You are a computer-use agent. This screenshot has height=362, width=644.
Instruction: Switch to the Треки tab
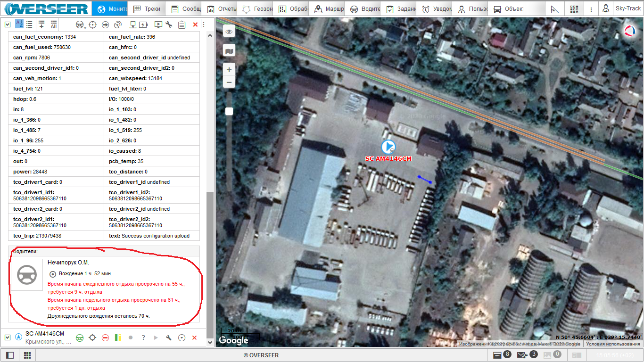pyautogui.click(x=146, y=9)
